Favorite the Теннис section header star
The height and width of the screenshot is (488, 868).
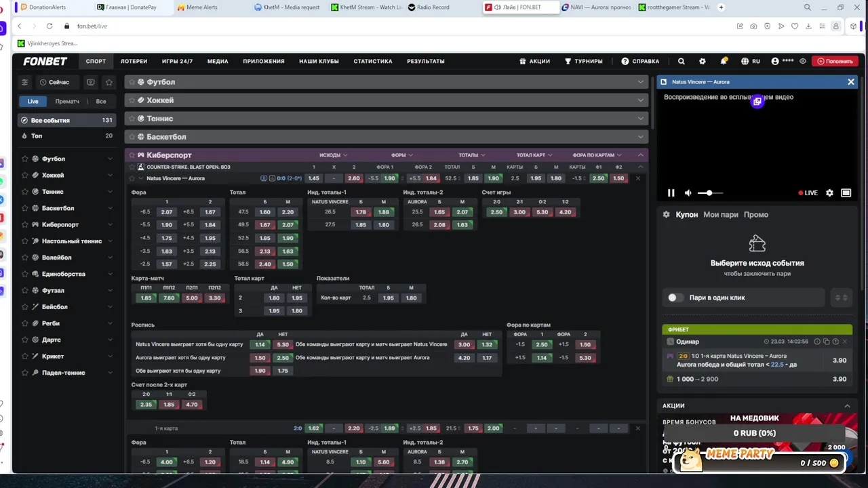[x=132, y=119]
